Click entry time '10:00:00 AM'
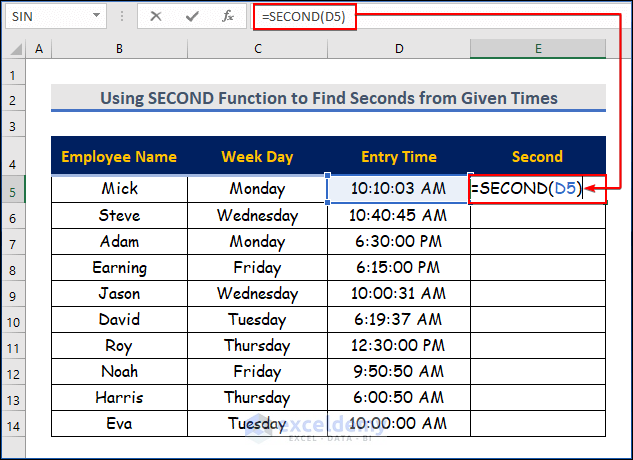Image resolution: width=633 pixels, height=460 pixels. pos(398,423)
